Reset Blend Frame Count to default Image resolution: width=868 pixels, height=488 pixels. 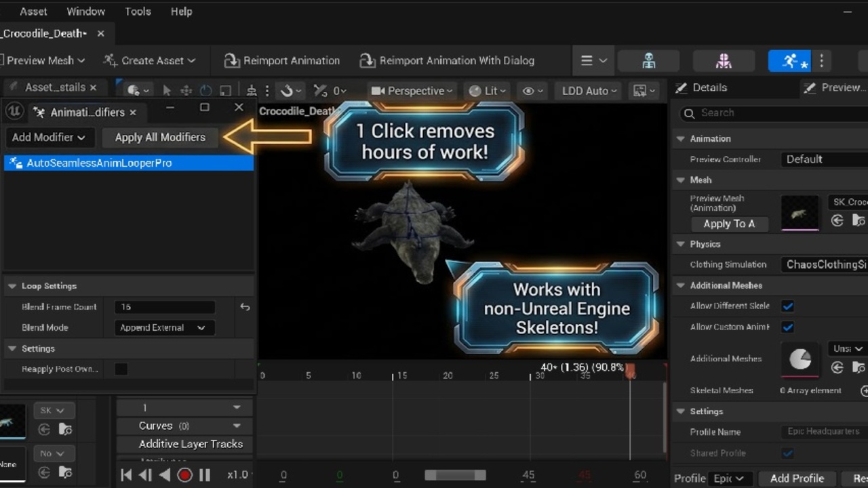coord(245,307)
